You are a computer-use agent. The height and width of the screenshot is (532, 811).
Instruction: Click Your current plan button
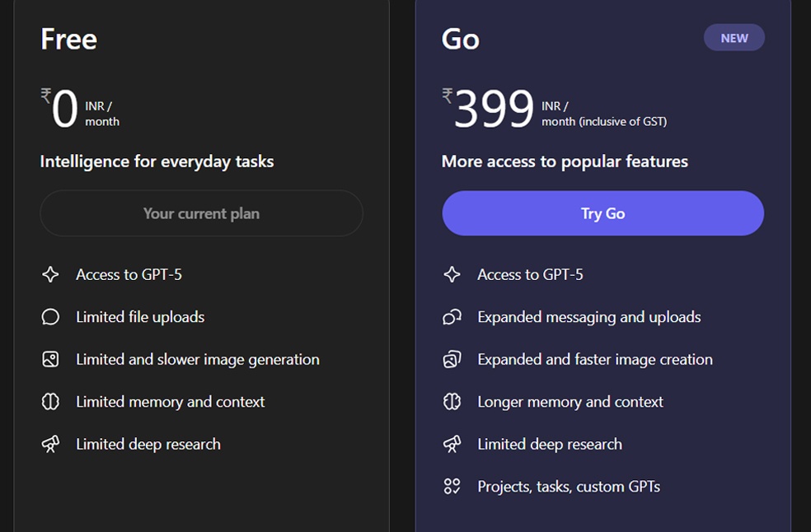[201, 212]
